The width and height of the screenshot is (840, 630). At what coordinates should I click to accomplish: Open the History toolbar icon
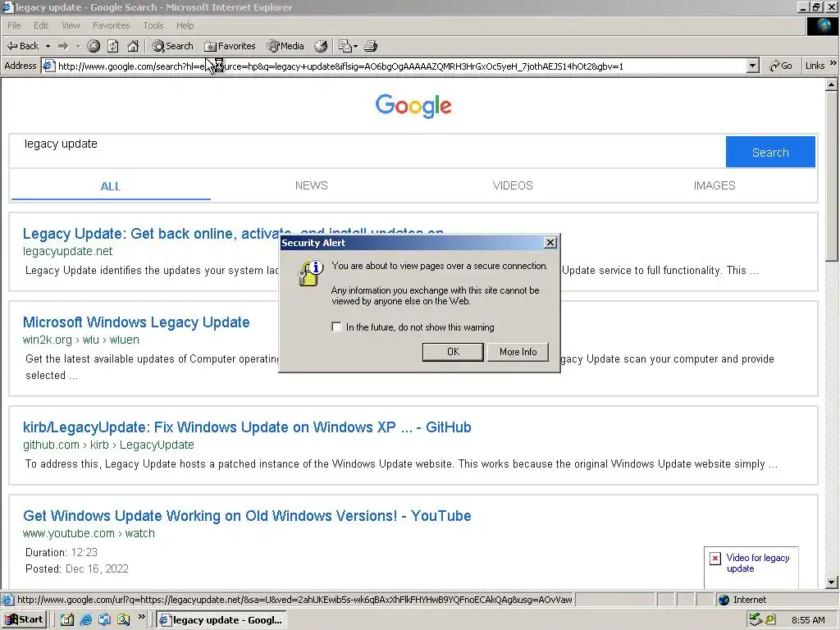[321, 46]
